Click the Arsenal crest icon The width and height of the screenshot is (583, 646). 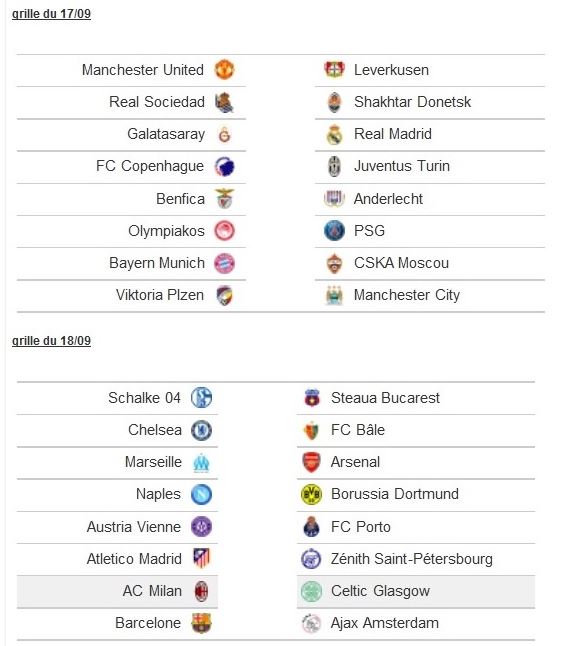tap(311, 462)
